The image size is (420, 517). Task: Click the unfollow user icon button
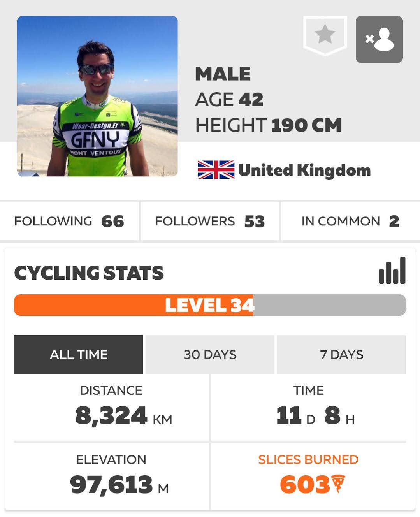(x=379, y=39)
